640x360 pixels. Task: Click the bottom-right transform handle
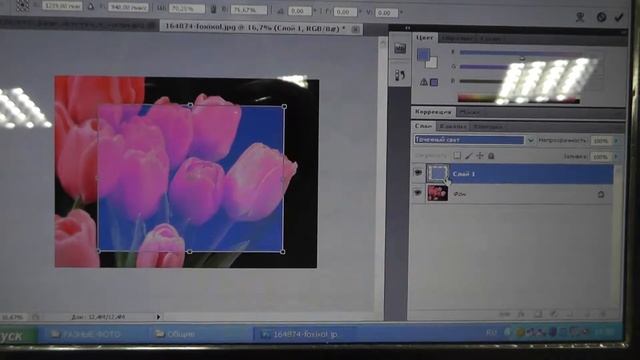click(x=283, y=252)
